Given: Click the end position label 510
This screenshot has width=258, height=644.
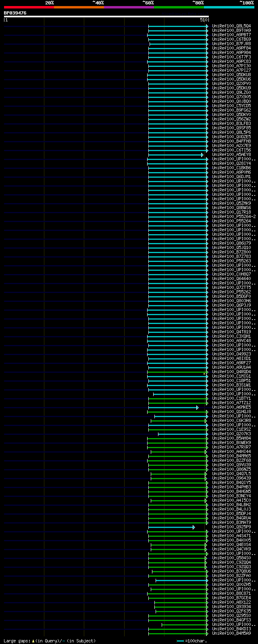Looking at the screenshot, I should (203, 20).
